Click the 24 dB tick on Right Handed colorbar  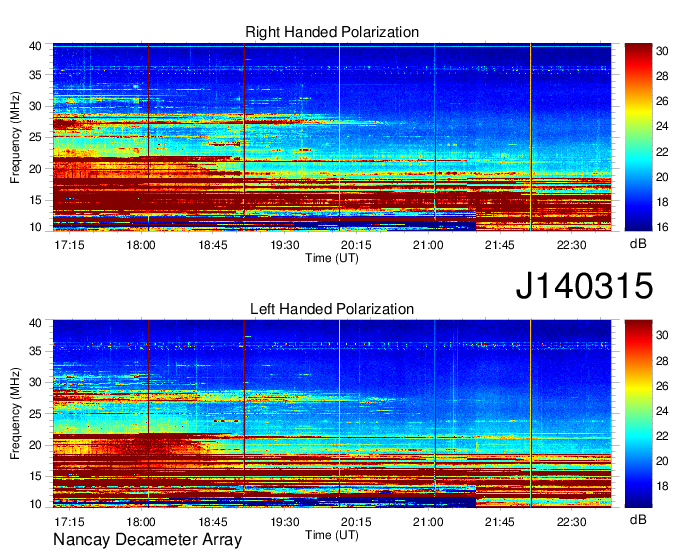[662, 127]
